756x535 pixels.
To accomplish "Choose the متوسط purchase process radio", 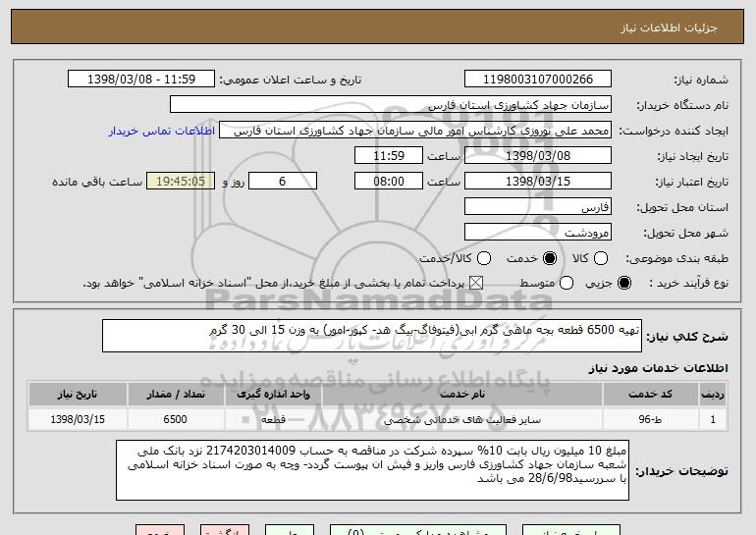I will (567, 283).
